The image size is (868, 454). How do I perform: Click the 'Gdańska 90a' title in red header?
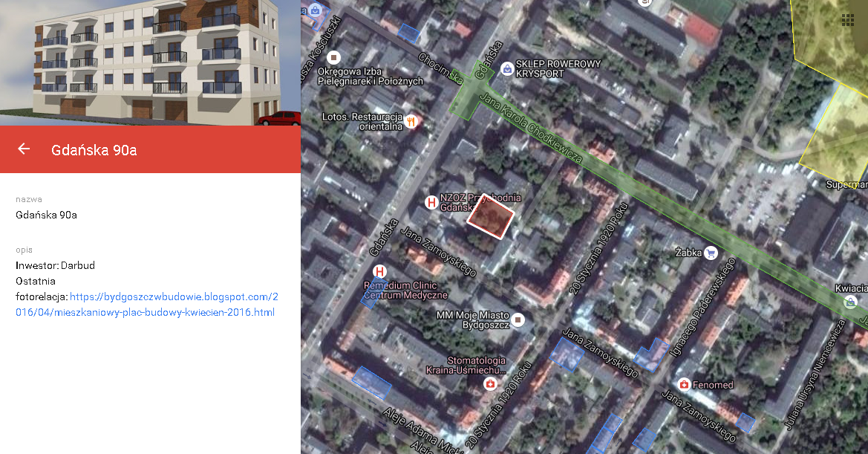pos(94,150)
